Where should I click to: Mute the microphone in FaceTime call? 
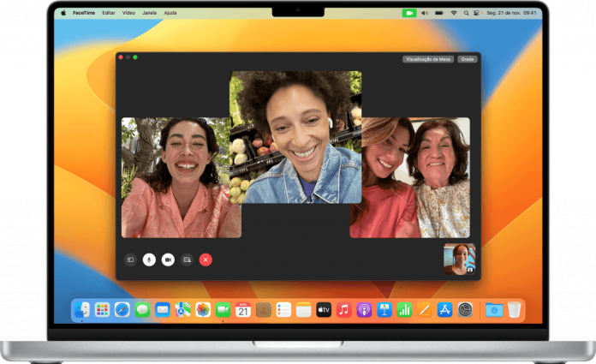[x=149, y=260]
